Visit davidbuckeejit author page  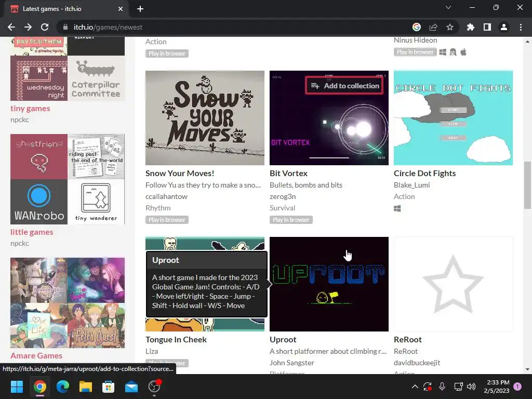pos(417,363)
